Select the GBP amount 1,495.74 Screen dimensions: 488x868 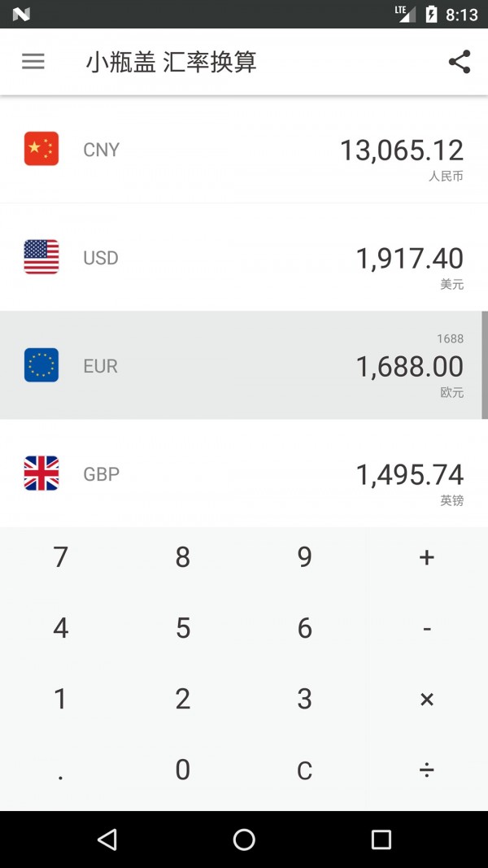coord(409,475)
